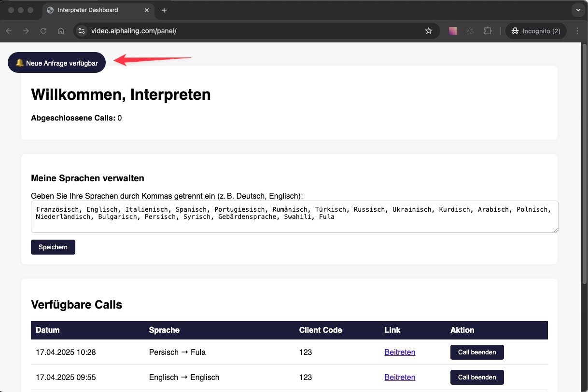Click the Neue Anfrage verfügbar notification
The image size is (588, 392).
(56, 63)
